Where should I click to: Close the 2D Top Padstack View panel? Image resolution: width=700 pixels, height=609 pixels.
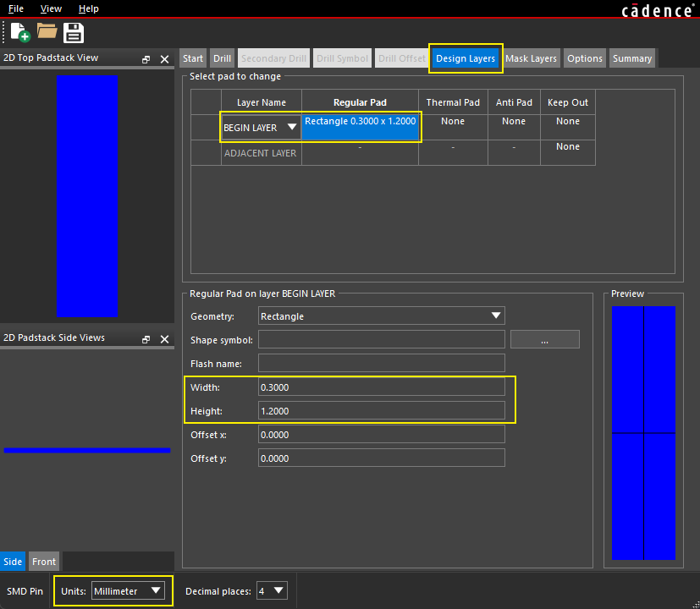(164, 59)
